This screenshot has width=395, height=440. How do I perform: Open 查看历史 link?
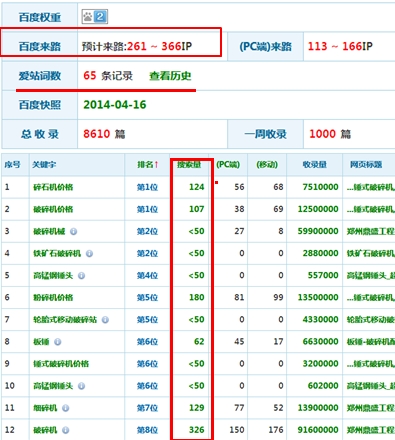pos(170,76)
